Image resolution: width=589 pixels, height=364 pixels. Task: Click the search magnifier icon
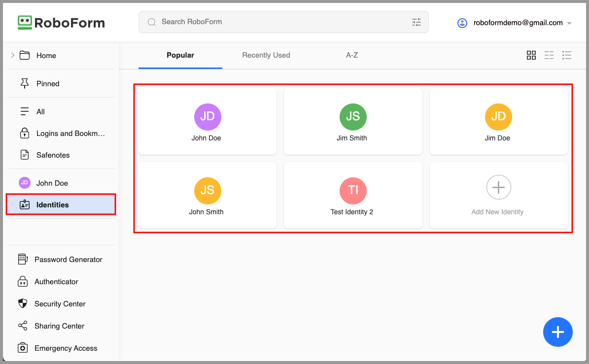[152, 22]
